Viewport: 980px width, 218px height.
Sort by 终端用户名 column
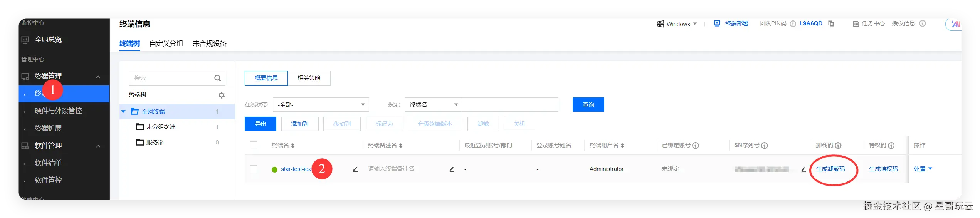(x=622, y=146)
